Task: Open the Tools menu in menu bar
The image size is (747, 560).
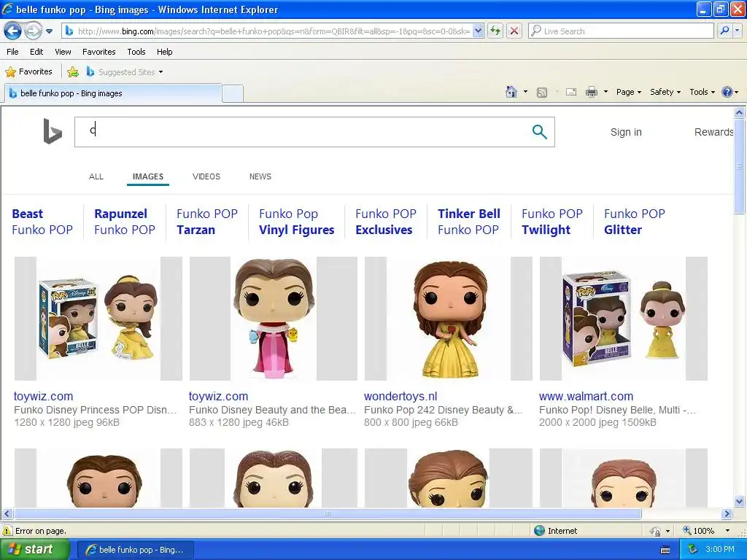Action: click(136, 52)
